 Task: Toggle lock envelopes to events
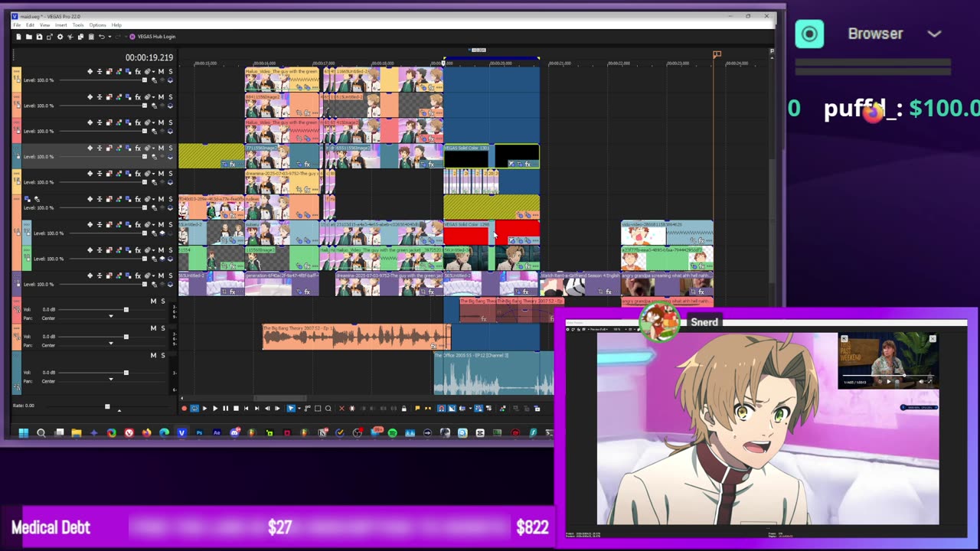tap(479, 409)
